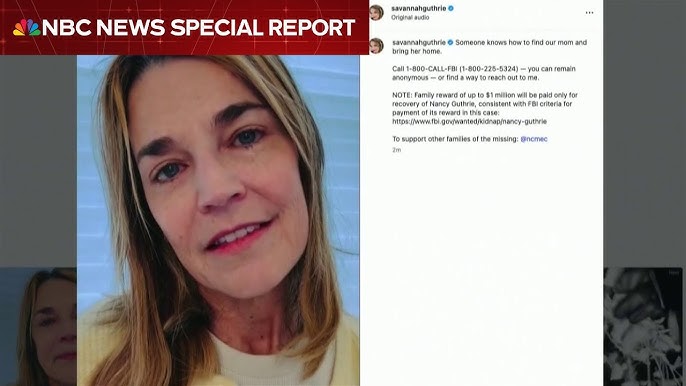Click the profile avatar beside the caption
Screen dimensions: 686x386
pyautogui.click(x=376, y=46)
